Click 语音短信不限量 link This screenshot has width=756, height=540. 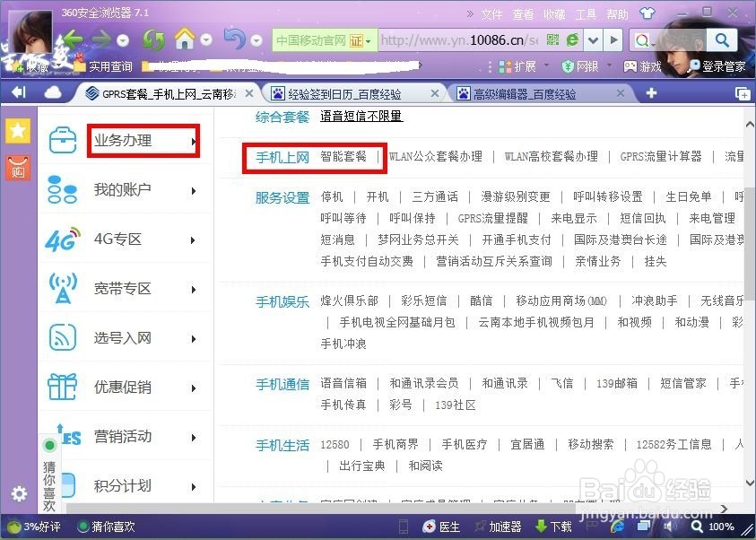pyautogui.click(x=361, y=117)
